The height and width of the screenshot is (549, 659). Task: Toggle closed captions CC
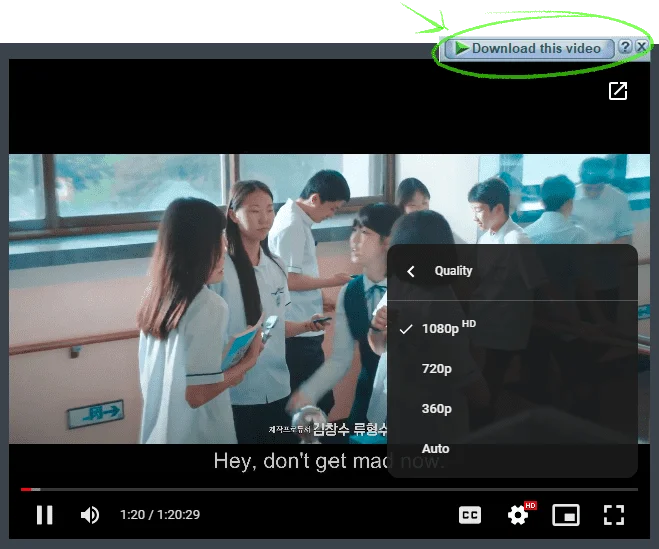(x=470, y=515)
